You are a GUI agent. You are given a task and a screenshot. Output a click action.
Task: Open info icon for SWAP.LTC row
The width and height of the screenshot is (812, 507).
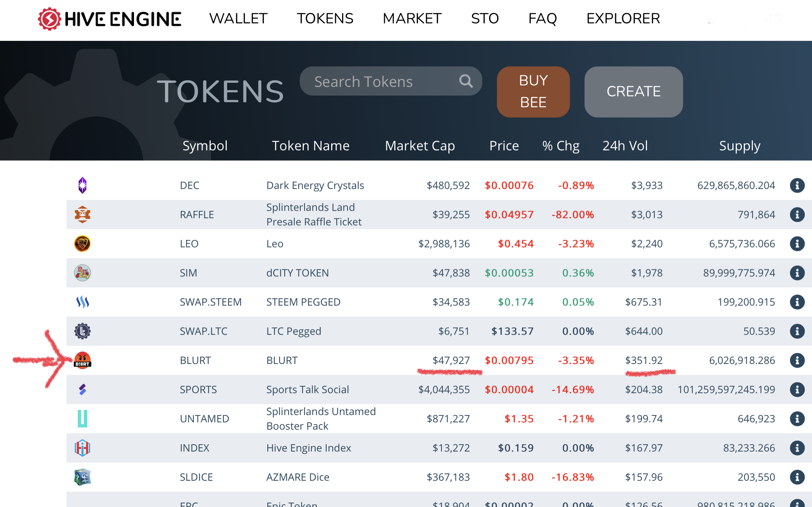tap(797, 331)
